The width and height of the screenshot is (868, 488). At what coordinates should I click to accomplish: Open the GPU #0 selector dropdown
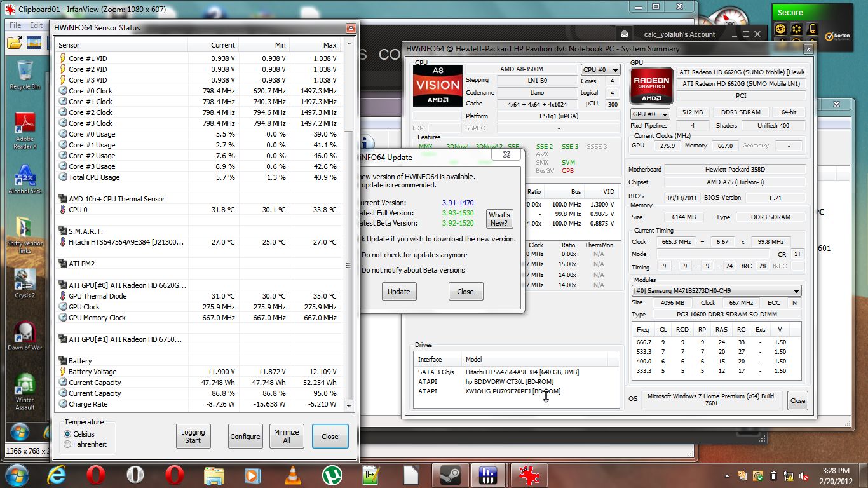(x=650, y=114)
